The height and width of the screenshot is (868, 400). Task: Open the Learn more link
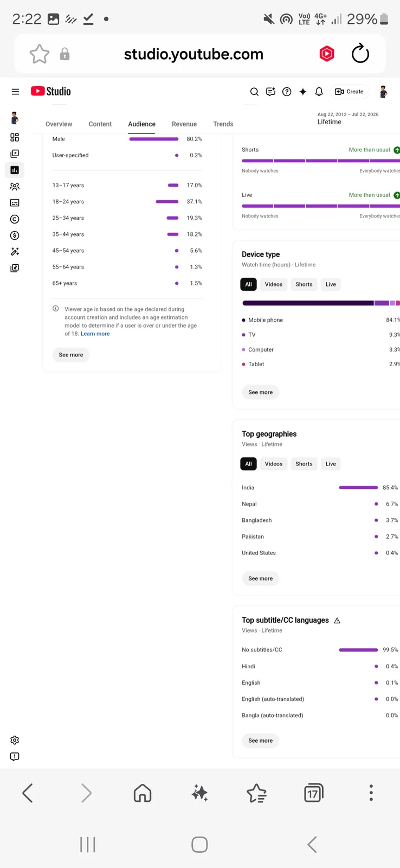pos(95,334)
